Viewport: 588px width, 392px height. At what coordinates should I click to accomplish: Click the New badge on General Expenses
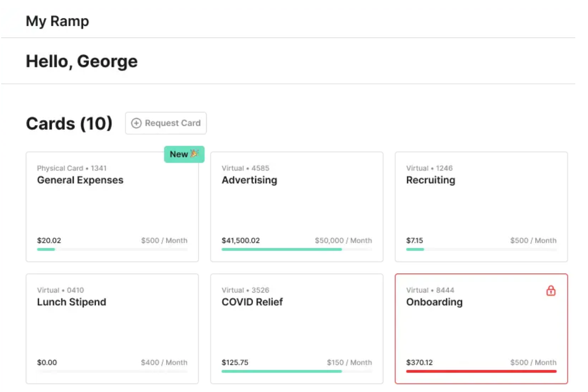coord(184,154)
